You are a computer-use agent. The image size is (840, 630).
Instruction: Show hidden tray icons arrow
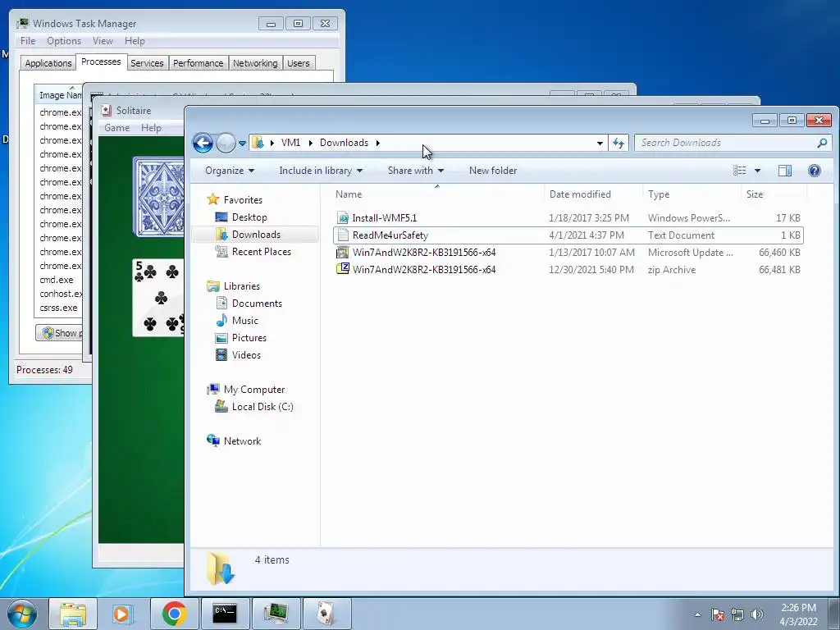[697, 614]
